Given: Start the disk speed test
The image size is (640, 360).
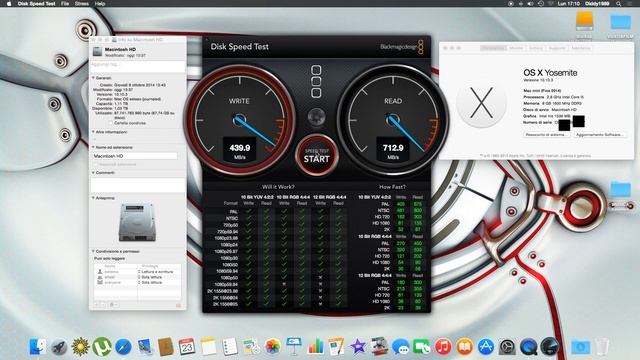Looking at the screenshot, I should (316, 155).
